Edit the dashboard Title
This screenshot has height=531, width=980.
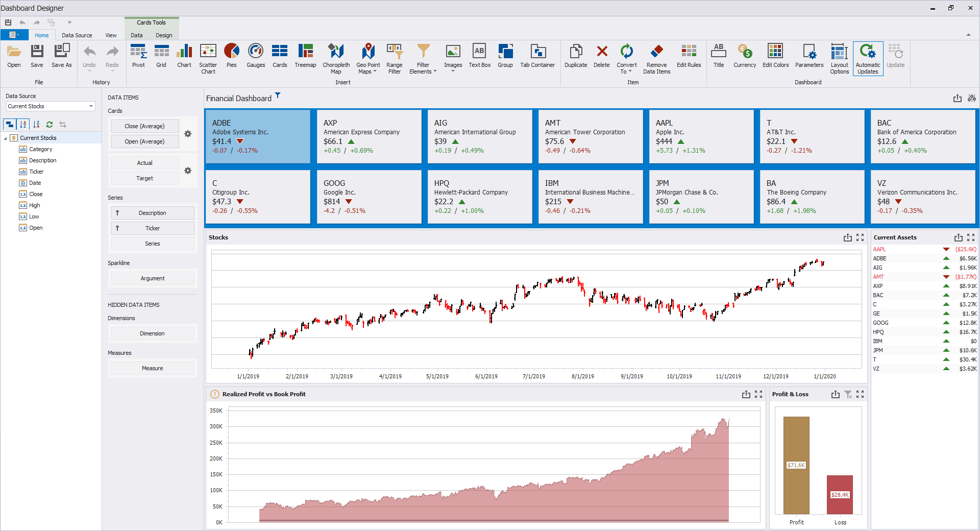pos(719,56)
